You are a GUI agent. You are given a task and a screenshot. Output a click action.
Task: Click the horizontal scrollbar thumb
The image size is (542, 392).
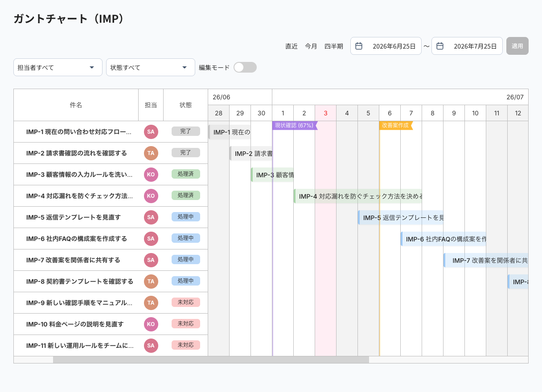211,359
